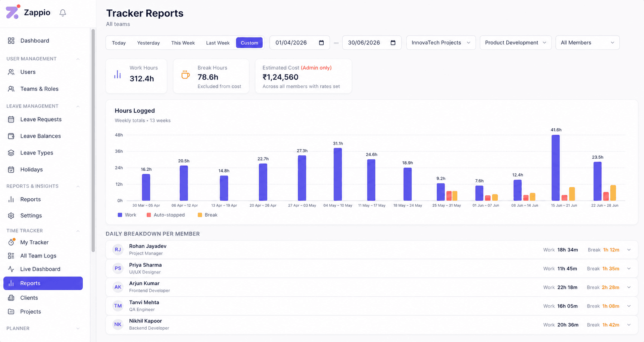
Task: Expand the Planner section
Action: [x=78, y=329]
